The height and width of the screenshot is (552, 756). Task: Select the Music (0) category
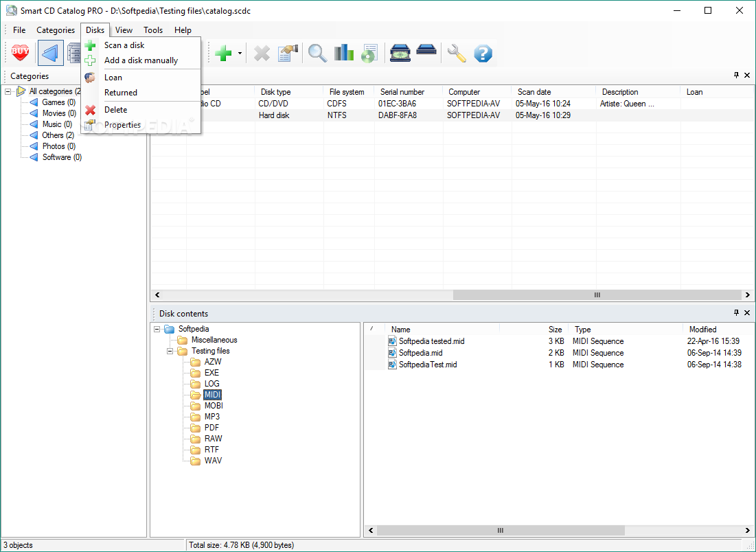coord(58,124)
